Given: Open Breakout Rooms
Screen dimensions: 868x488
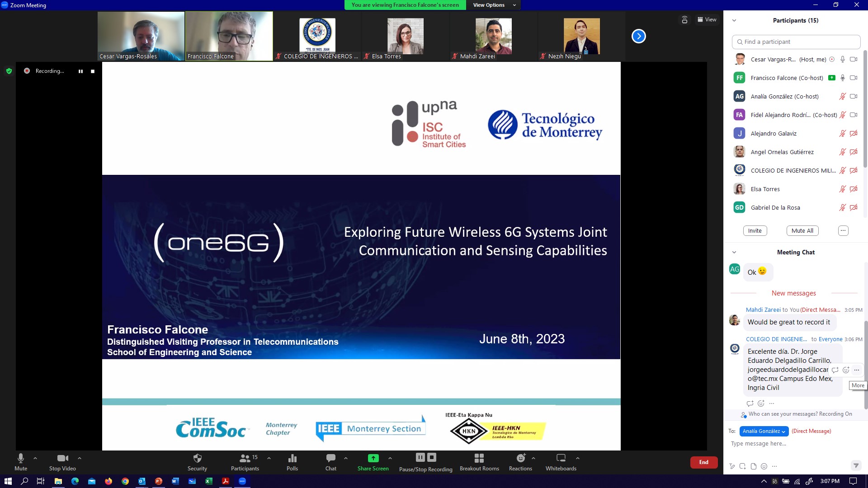Looking at the screenshot, I should click(x=479, y=462).
